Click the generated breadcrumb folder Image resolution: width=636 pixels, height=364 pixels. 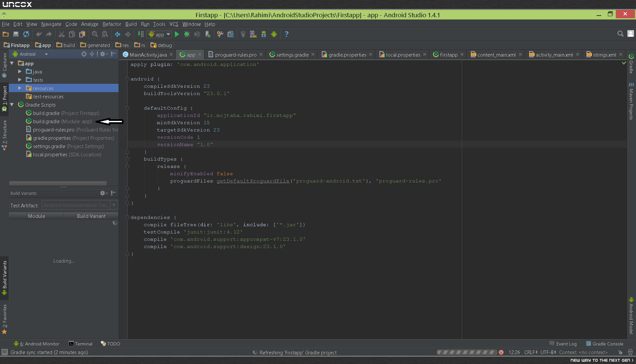[95, 45]
